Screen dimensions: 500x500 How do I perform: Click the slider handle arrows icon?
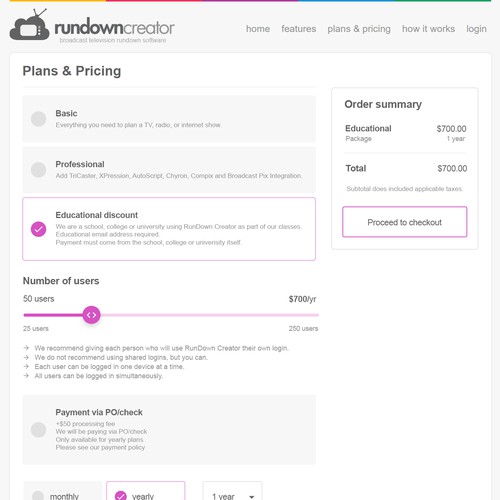click(91, 315)
